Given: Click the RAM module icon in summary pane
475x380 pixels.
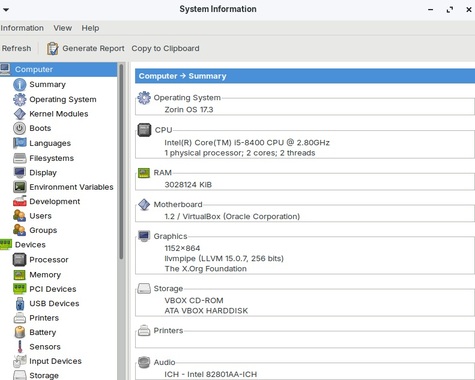Looking at the screenshot, I should pos(144,173).
